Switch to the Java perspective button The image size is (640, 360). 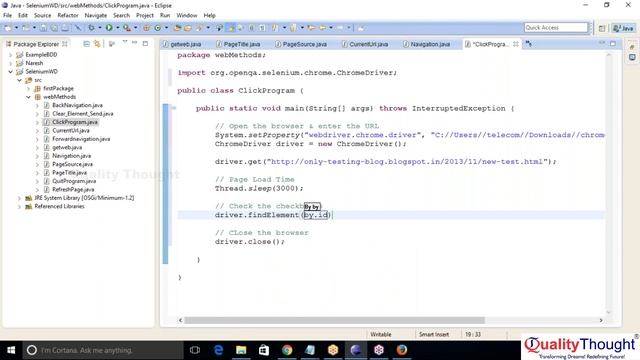(x=623, y=28)
